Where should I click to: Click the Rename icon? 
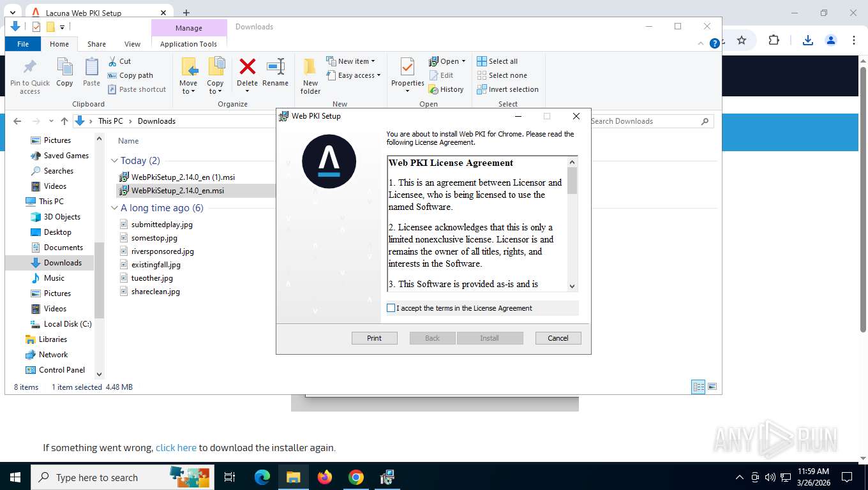click(275, 66)
